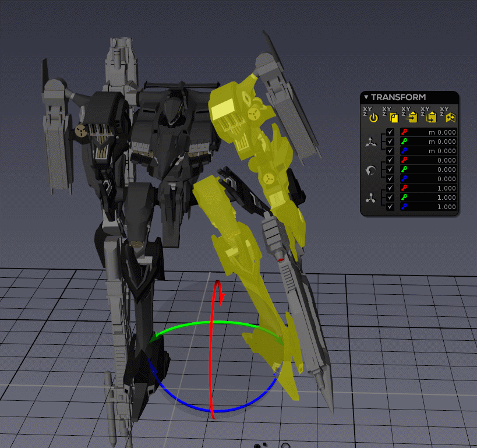Toggle rotation Y checkbox
The height and width of the screenshot is (448, 477).
(x=390, y=170)
